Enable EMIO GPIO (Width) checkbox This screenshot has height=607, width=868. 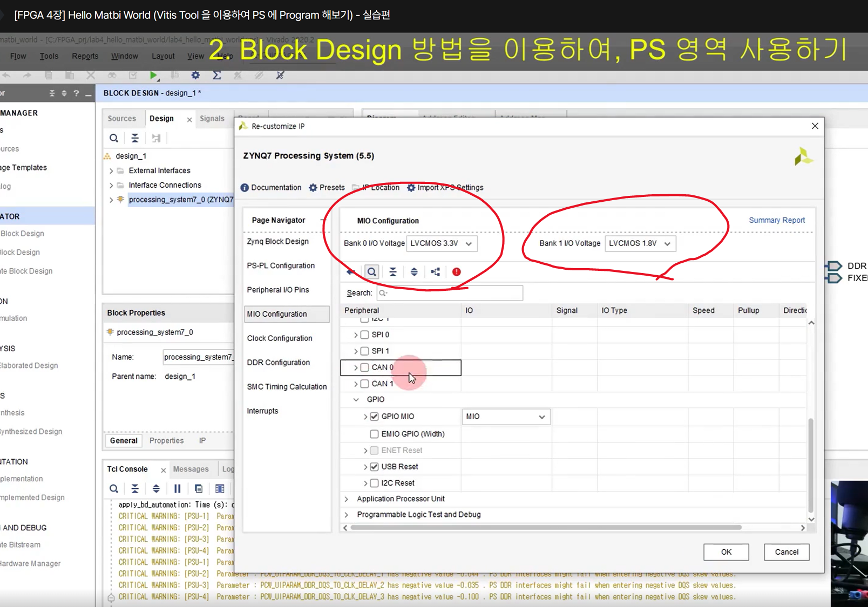[375, 434]
